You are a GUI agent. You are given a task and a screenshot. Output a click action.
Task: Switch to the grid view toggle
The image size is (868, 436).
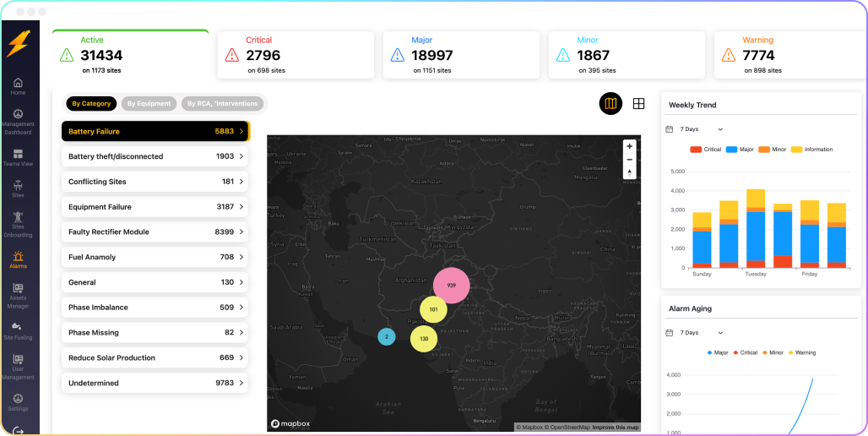[639, 104]
